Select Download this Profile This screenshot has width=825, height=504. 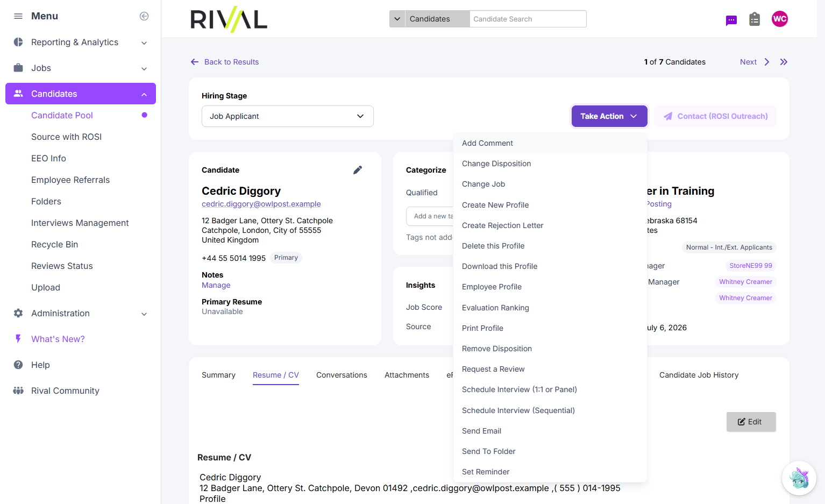pos(550,266)
